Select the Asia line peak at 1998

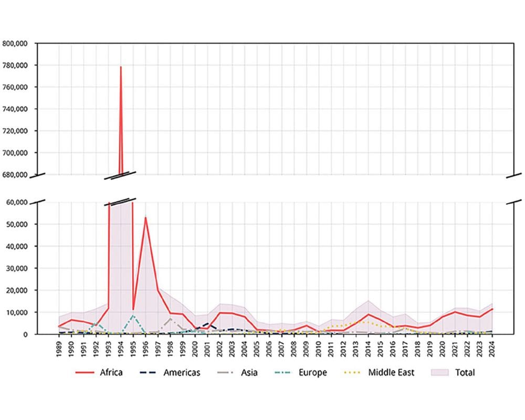click(170, 318)
